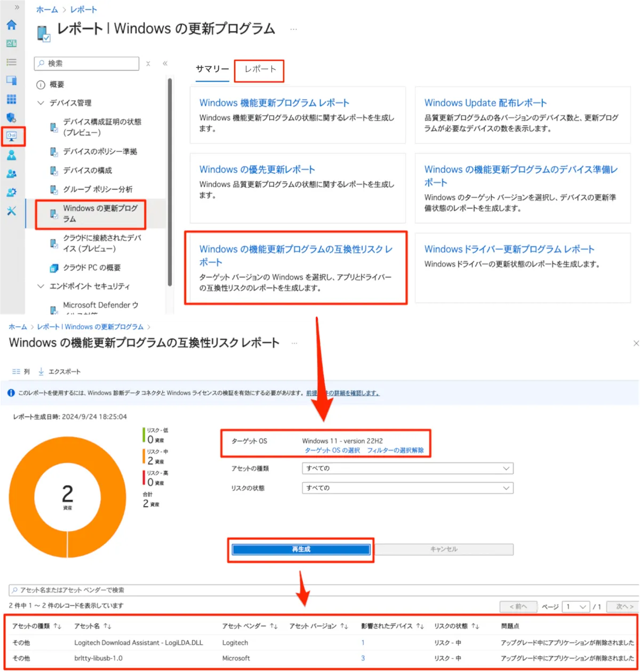640x672 pixels.
Task: Open the Users icon in the rail
Action: [11, 155]
